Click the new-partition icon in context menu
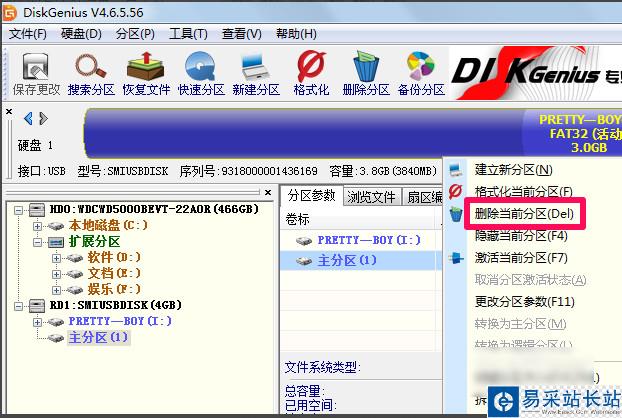 [456, 170]
